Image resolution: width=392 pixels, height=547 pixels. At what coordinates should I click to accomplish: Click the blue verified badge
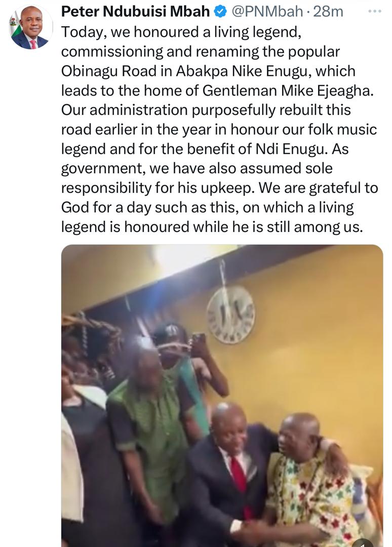coord(220,11)
